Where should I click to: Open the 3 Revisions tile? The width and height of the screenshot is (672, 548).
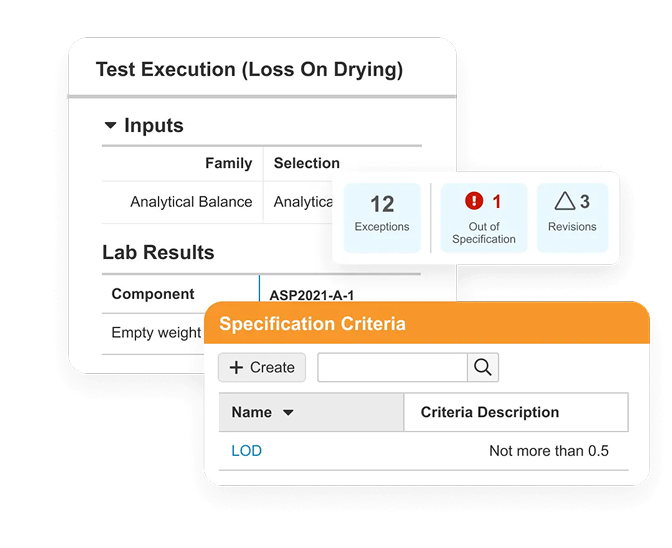click(572, 213)
